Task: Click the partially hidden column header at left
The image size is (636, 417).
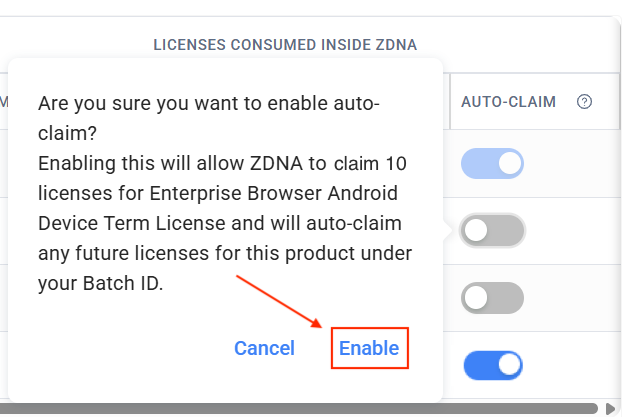Action: [4, 102]
